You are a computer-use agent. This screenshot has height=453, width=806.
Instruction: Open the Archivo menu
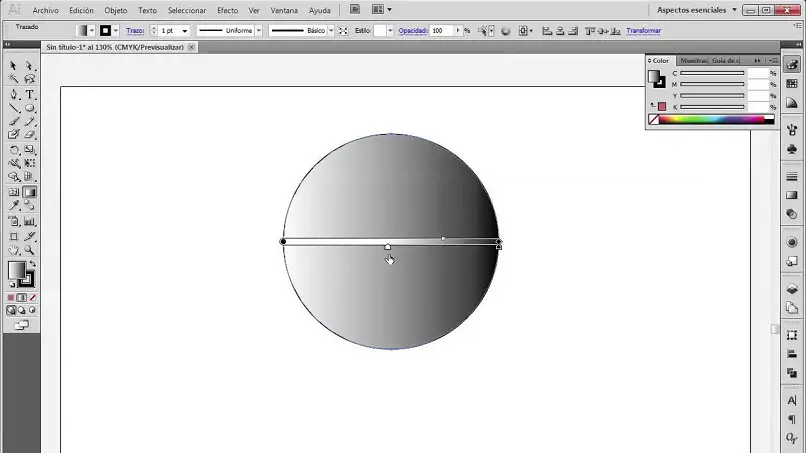click(45, 10)
